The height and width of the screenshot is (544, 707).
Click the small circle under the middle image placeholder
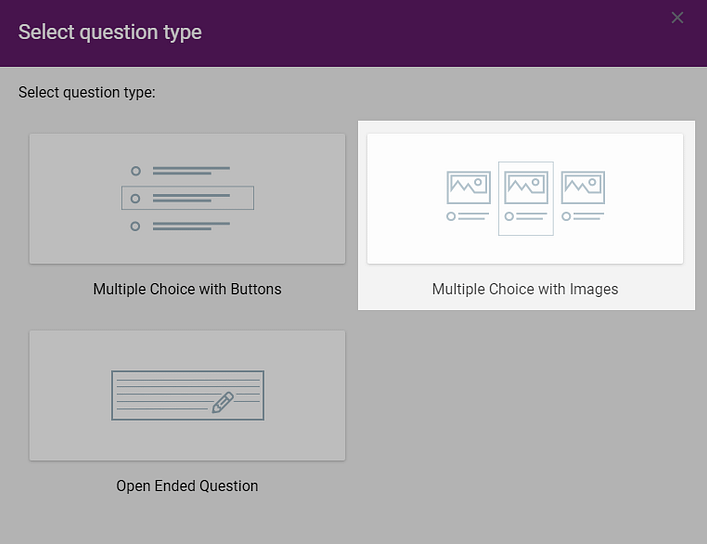click(x=509, y=216)
